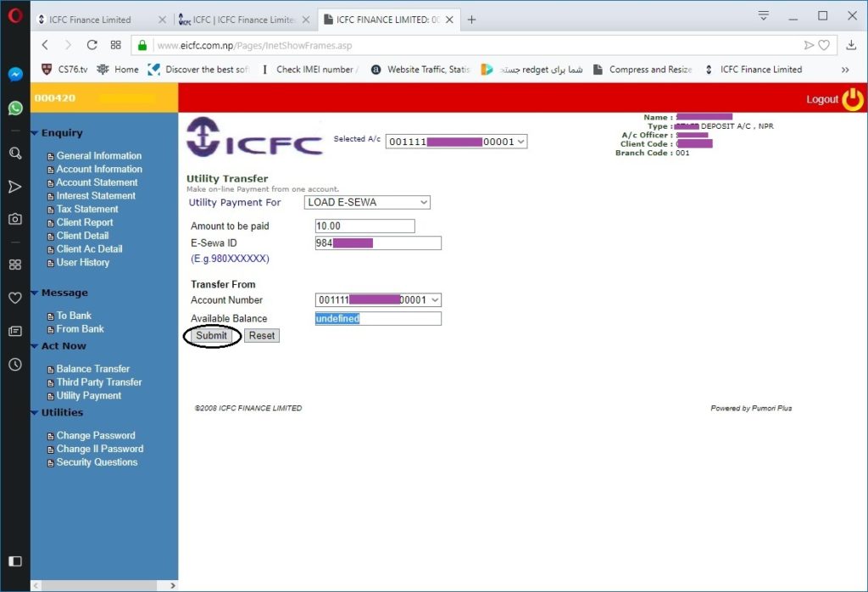Reload the page with the refresh icon

(x=92, y=46)
